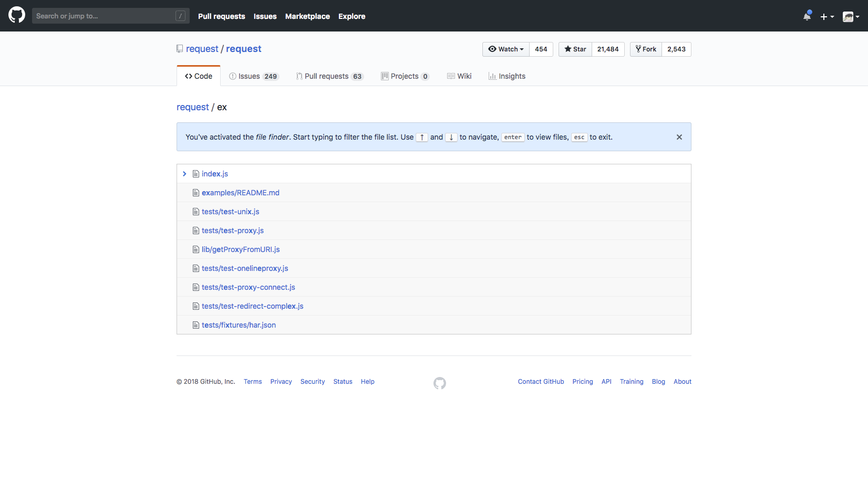This screenshot has width=868, height=482.
Task: Open lib/getProxyFromURI.js
Action: tap(241, 249)
